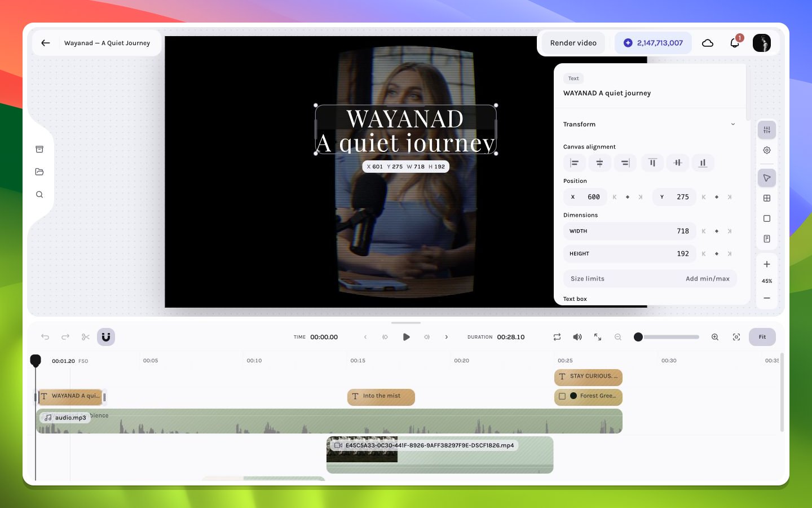This screenshot has width=812, height=508.
Task: Jump to previous keyframe for X position
Action: (615, 197)
